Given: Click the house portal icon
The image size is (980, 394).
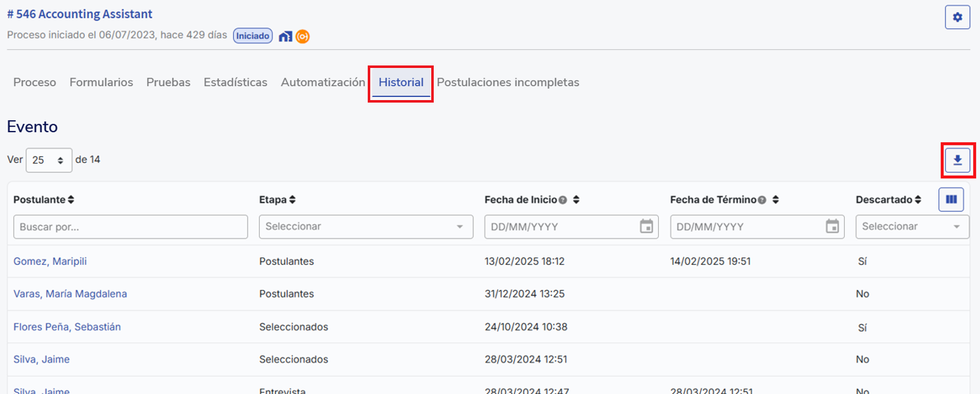Looking at the screenshot, I should [x=285, y=37].
